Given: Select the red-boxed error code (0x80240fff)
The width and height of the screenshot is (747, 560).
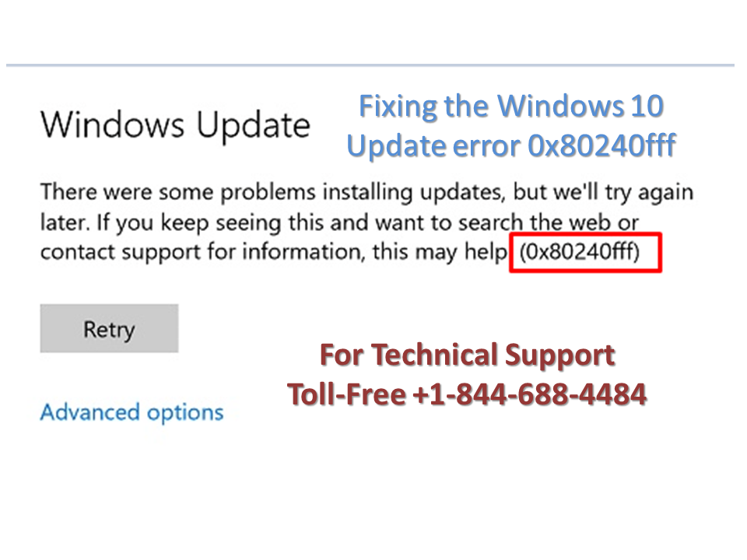Looking at the screenshot, I should pos(580,252).
